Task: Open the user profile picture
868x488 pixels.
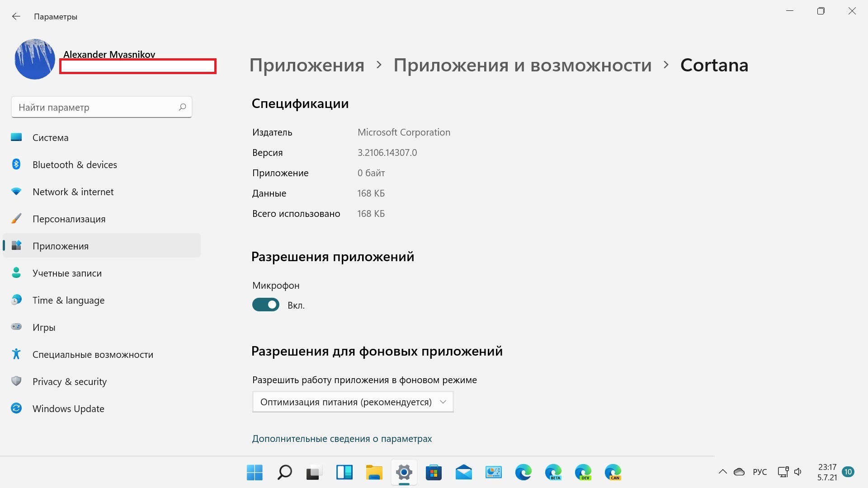Action: click(x=35, y=59)
